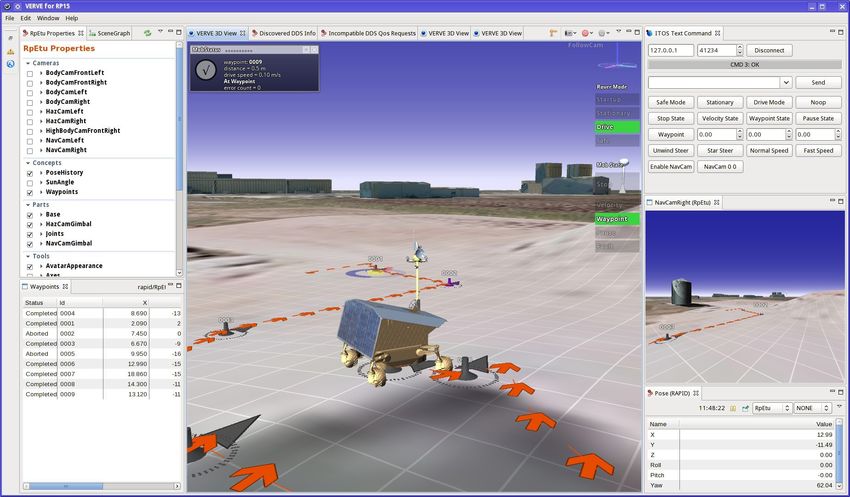Maximize the ITOS Text Command panel
The height and width of the screenshot is (497, 850).
[841, 33]
